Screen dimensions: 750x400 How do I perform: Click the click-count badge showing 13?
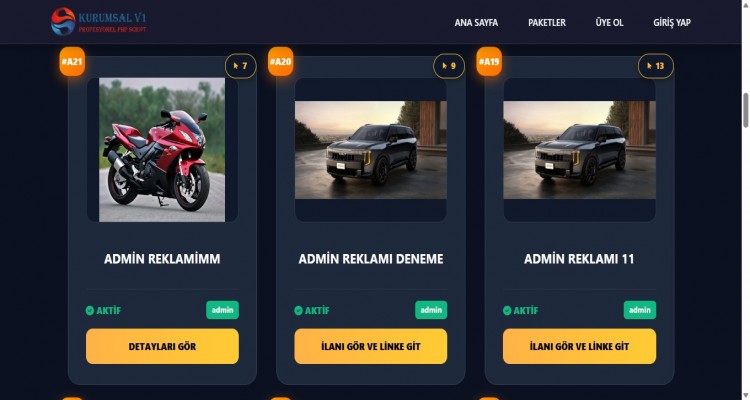click(x=656, y=66)
